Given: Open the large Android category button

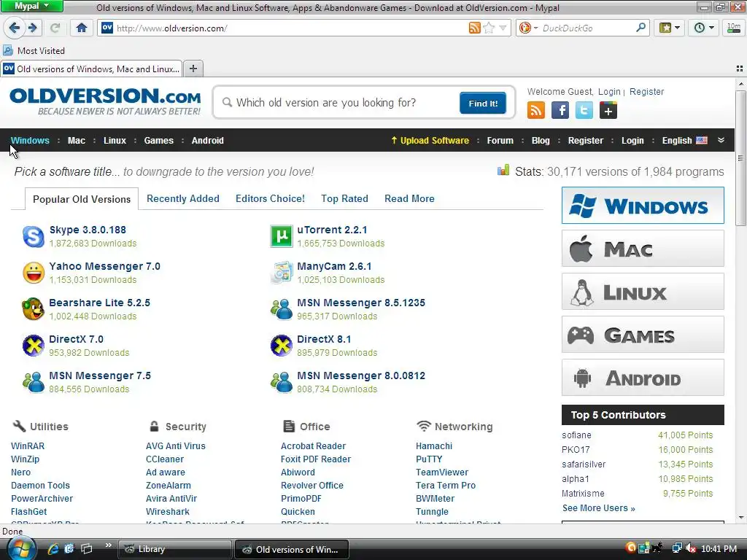Looking at the screenshot, I should click(643, 378).
